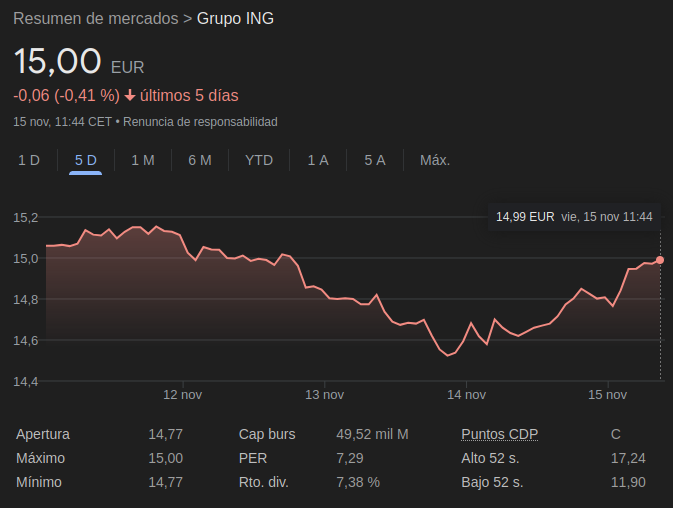Select the 5 D time range tab

point(85,160)
